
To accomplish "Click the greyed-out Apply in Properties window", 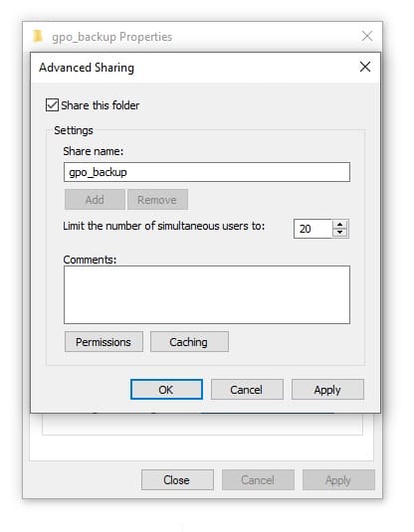I will point(338,479).
